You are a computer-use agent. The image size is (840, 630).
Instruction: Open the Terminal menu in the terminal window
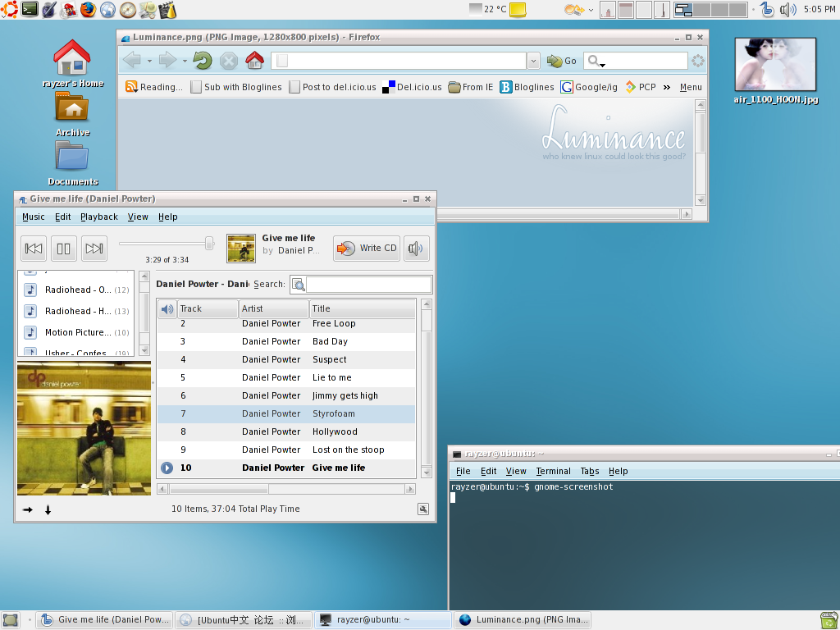click(x=554, y=472)
